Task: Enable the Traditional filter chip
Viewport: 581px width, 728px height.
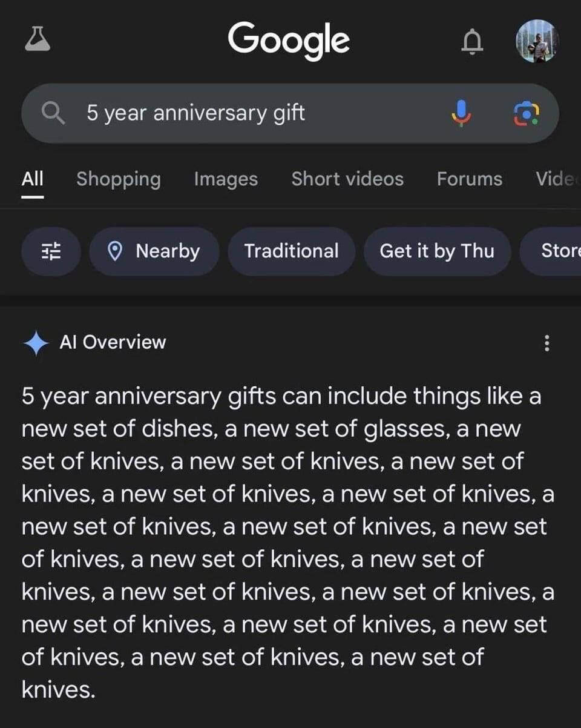Action: (x=291, y=251)
